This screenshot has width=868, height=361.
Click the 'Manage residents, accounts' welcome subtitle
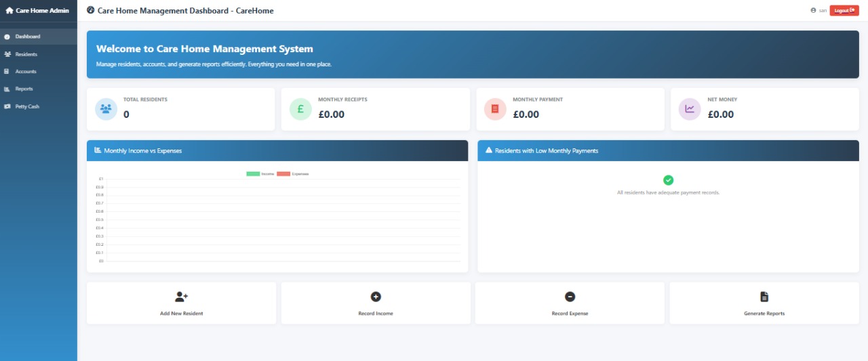tap(214, 64)
